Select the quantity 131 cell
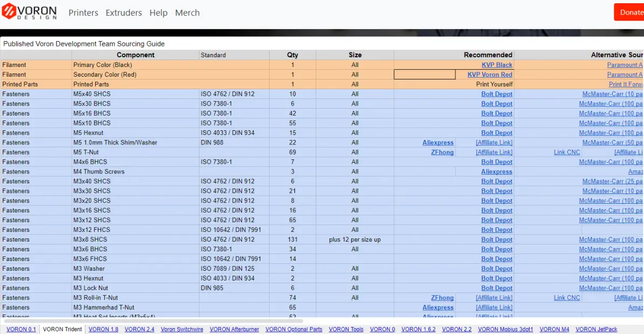The image size is (644, 334). [x=292, y=239]
